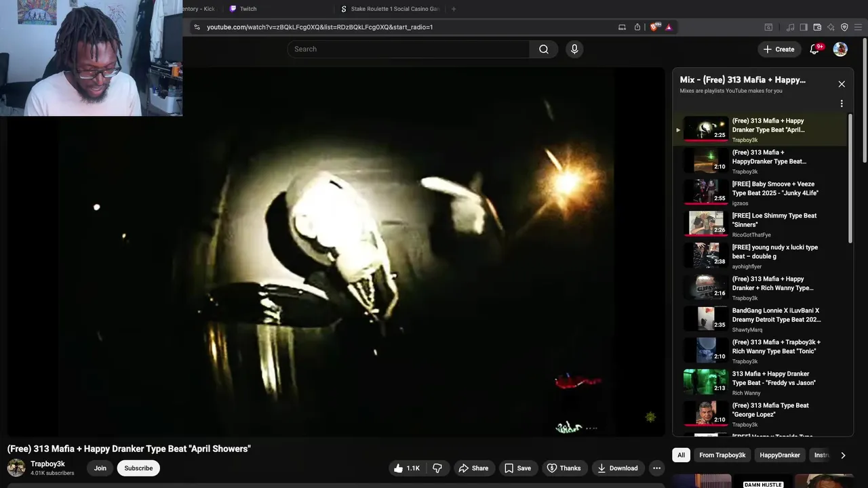Download the video
The image size is (868, 488).
click(x=618, y=468)
